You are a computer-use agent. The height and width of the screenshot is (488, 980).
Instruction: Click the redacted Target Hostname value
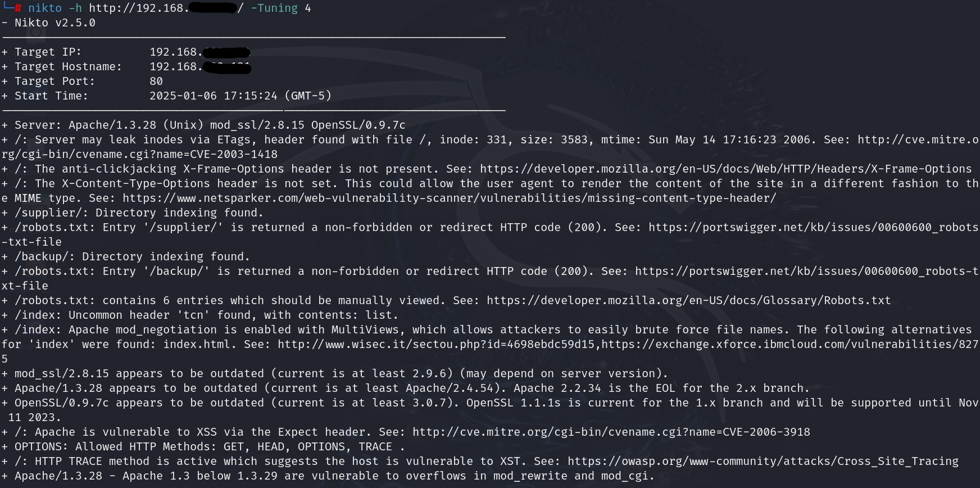(200, 67)
